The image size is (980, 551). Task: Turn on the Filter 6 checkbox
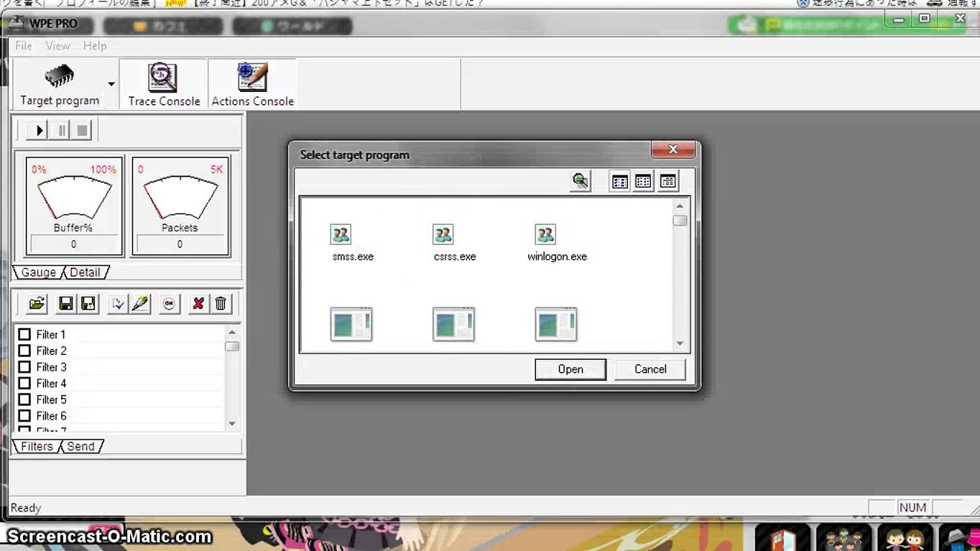pyautogui.click(x=24, y=416)
